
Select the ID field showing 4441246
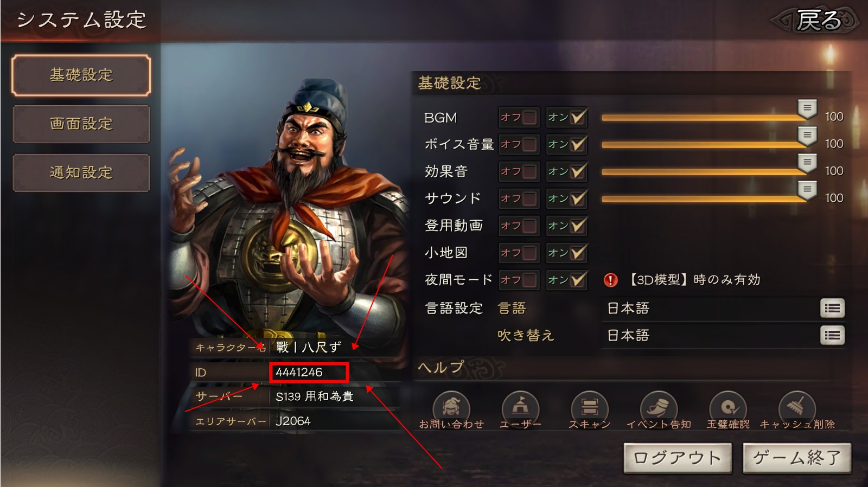(x=309, y=373)
